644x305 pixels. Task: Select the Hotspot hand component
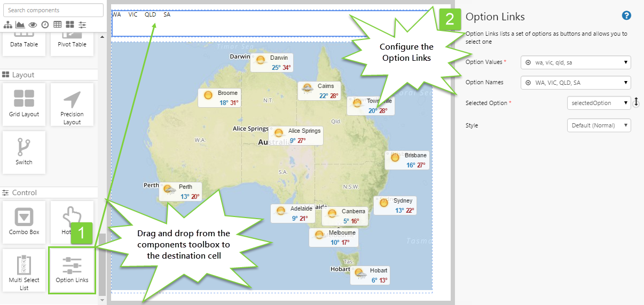pyautogui.click(x=72, y=222)
